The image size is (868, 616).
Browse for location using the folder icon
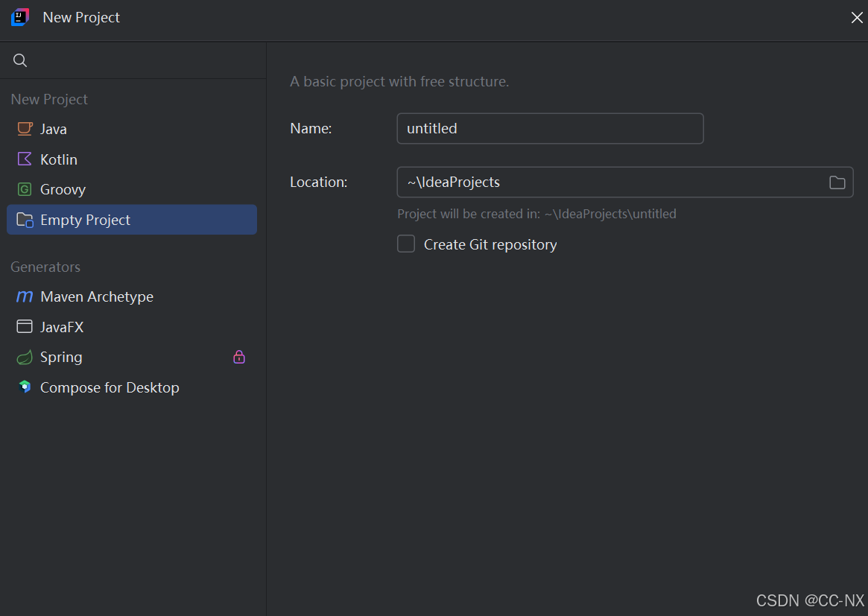pos(837,182)
